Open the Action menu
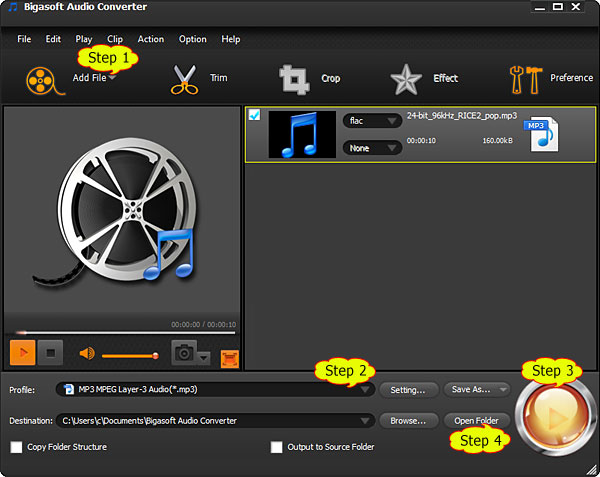The height and width of the screenshot is (477, 600). coord(151,39)
